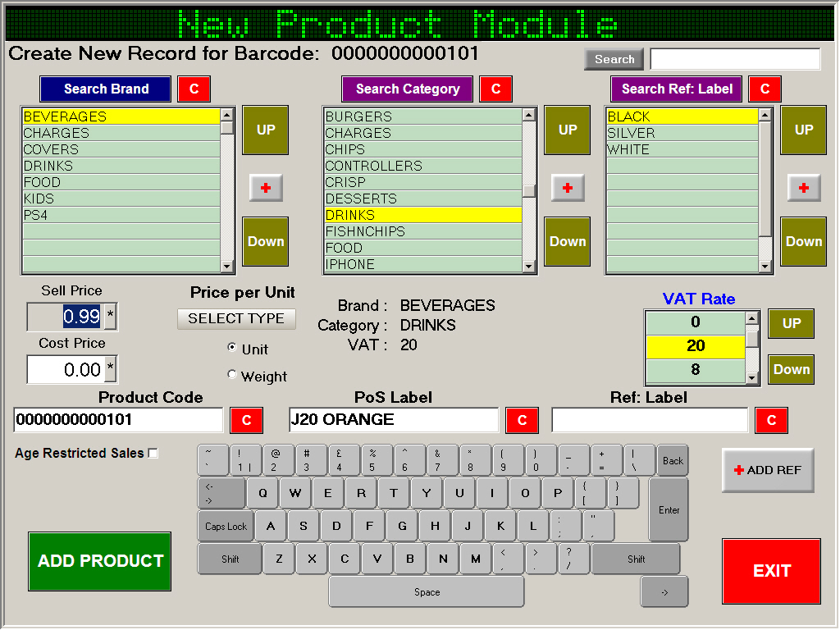The width and height of the screenshot is (840, 630).
Task: Select the Weight radio button
Action: click(232, 375)
